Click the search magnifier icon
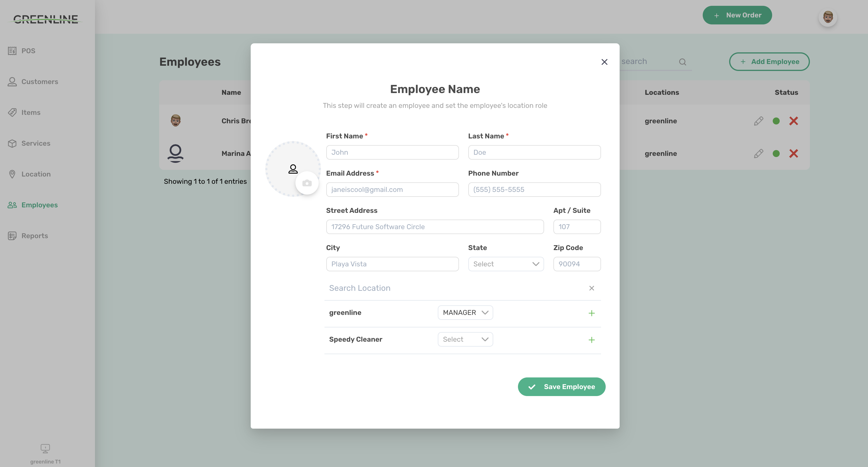The height and width of the screenshot is (467, 868). (x=683, y=61)
